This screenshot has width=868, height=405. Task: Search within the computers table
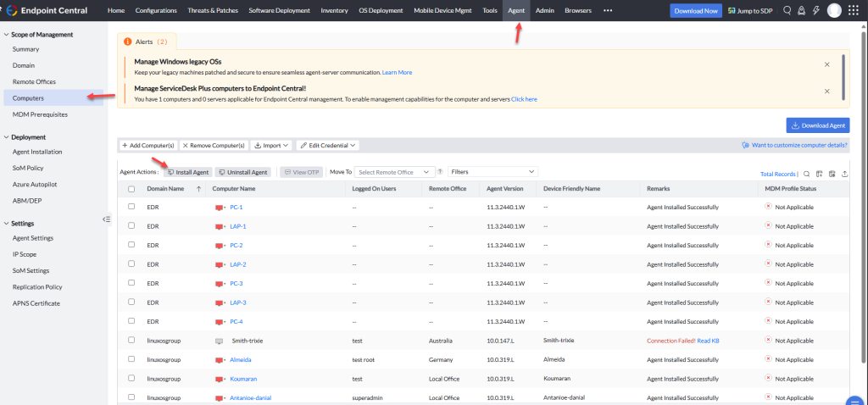tap(807, 174)
